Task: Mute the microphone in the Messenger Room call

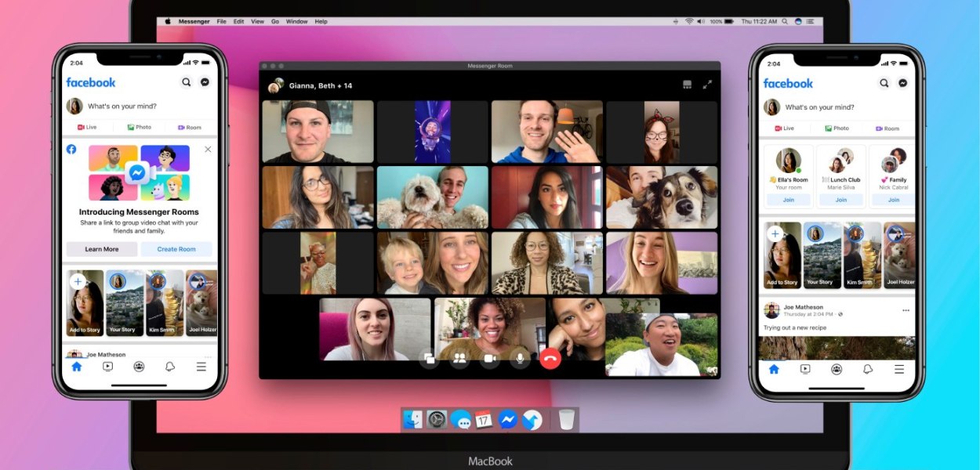Action: coord(518,359)
